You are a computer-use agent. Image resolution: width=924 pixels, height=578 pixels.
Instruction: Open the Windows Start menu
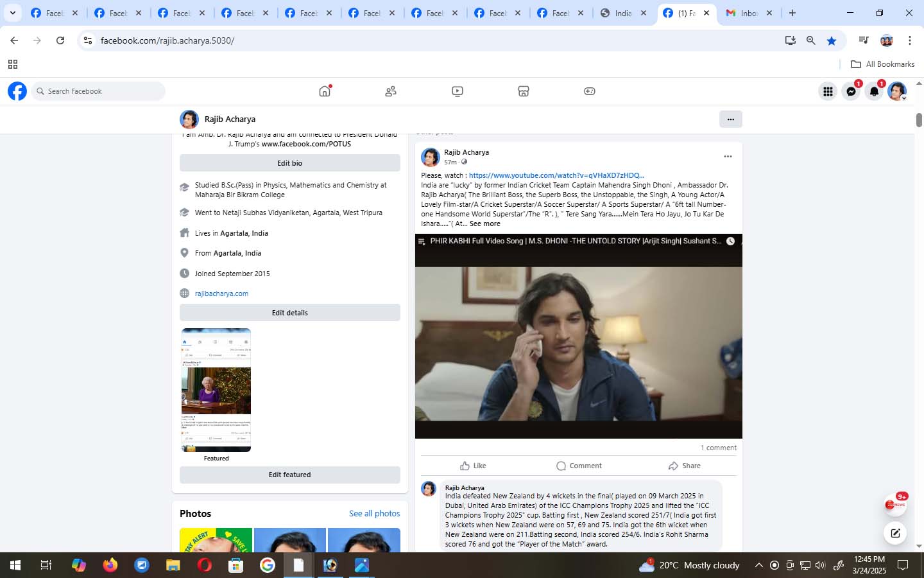tap(15, 565)
